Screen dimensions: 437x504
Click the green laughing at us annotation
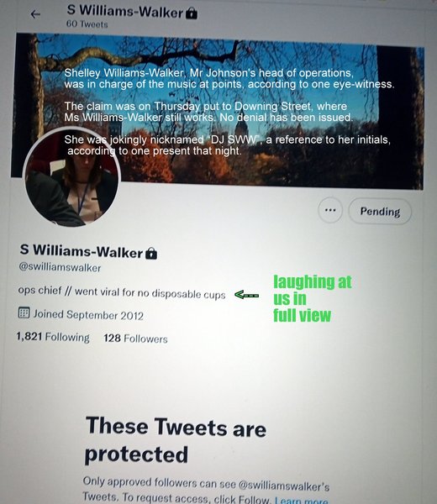click(313, 299)
